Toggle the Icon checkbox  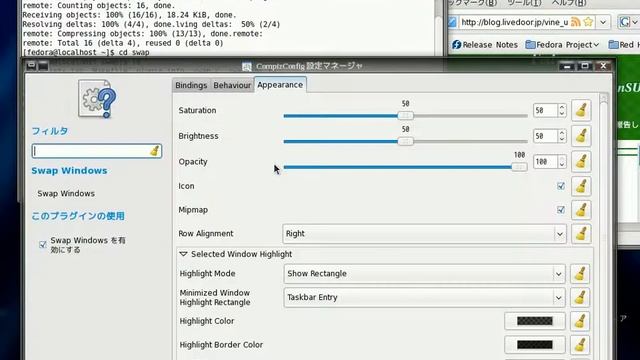pos(561,186)
